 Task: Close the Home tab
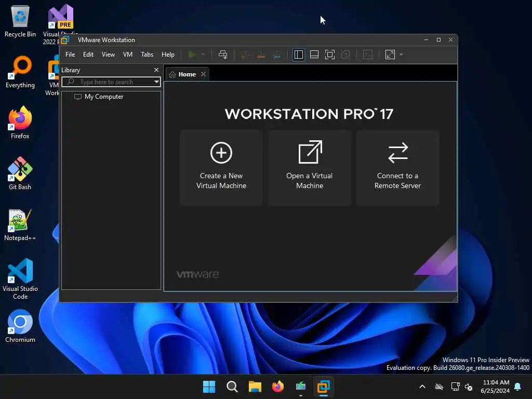203,74
